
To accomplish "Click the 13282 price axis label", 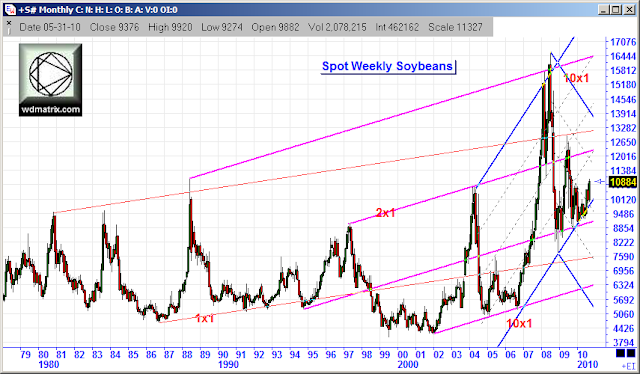I will tap(622, 128).
